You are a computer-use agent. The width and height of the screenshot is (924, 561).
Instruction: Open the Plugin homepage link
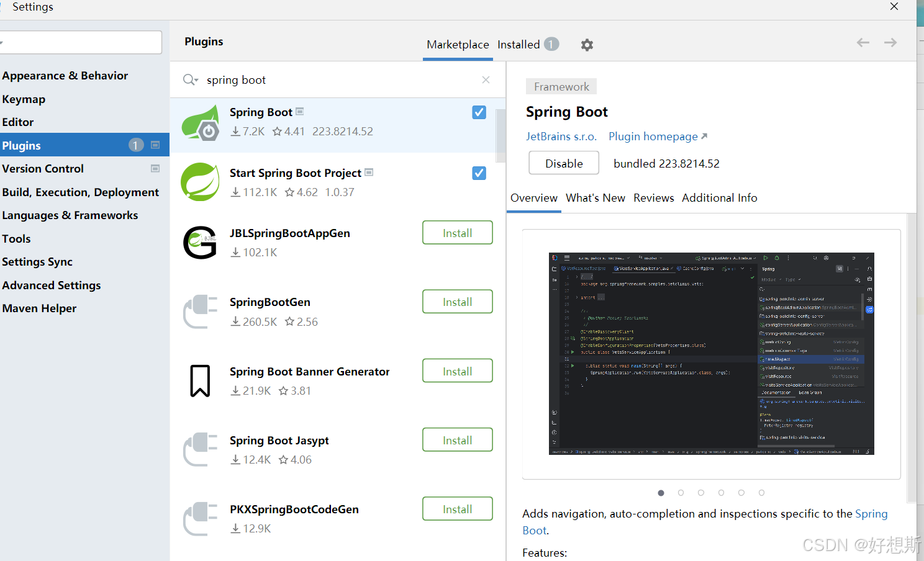pyautogui.click(x=658, y=137)
